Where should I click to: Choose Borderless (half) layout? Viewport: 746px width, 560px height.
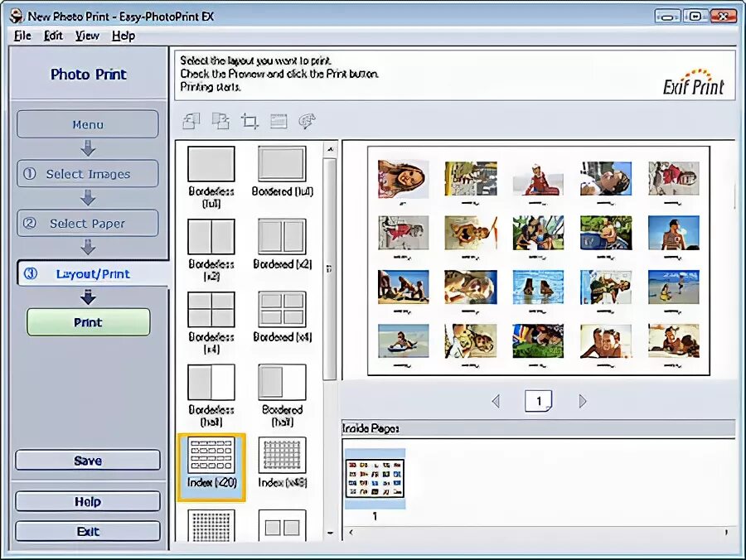pyautogui.click(x=211, y=395)
